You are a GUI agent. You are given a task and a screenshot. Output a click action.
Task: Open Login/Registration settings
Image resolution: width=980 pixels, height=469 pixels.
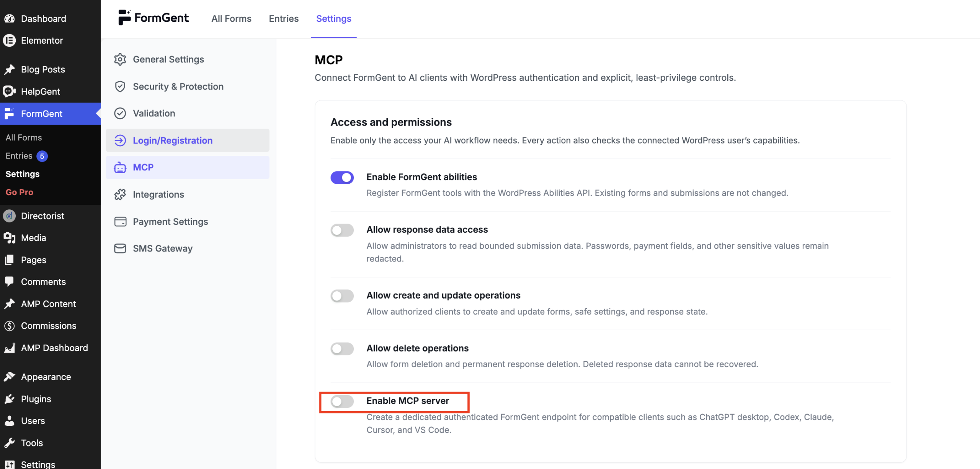click(x=188, y=141)
